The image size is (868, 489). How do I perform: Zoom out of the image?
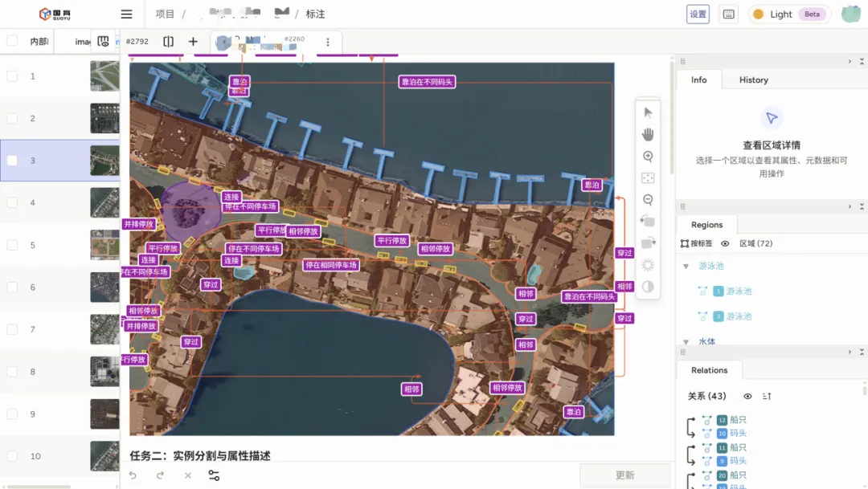[648, 200]
